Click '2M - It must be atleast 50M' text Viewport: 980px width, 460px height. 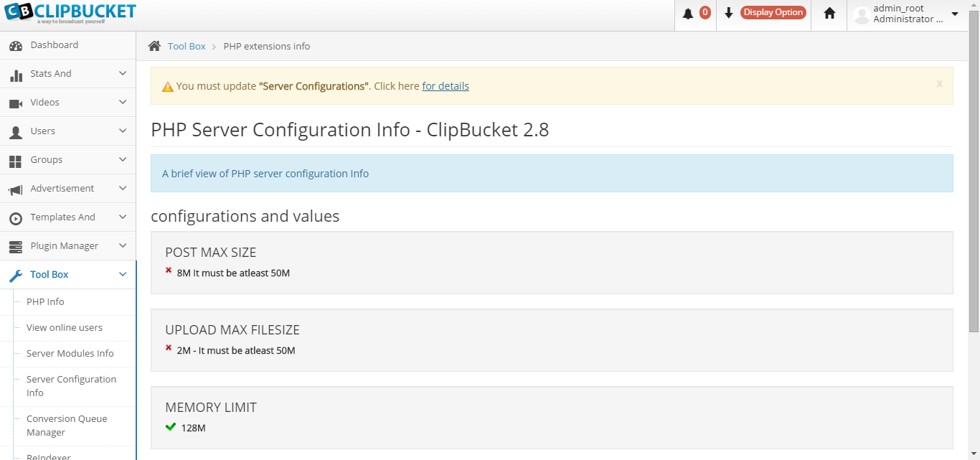tap(236, 350)
